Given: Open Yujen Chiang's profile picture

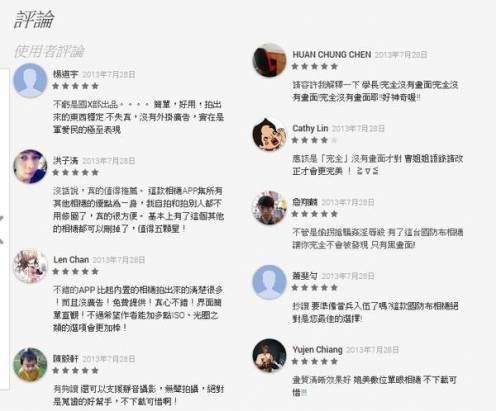Looking at the screenshot, I should [x=269, y=356].
